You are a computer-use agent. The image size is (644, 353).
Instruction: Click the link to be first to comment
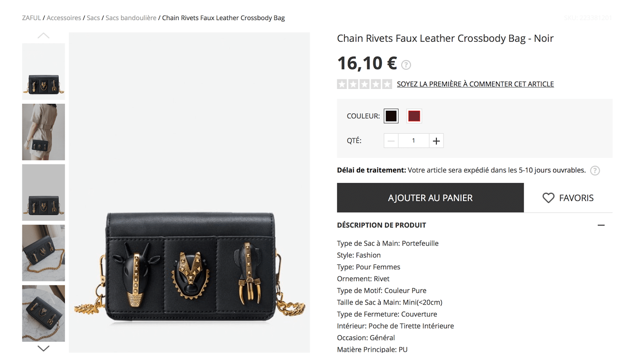click(x=475, y=84)
